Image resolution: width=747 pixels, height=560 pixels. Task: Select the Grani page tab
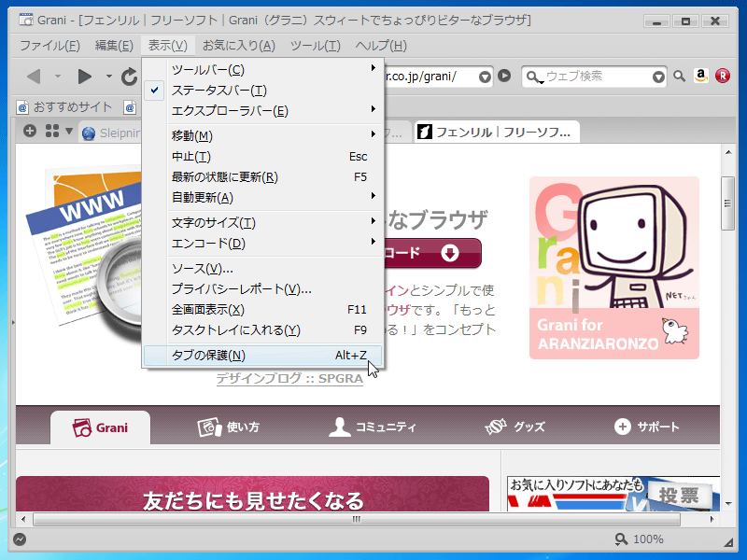[100, 427]
